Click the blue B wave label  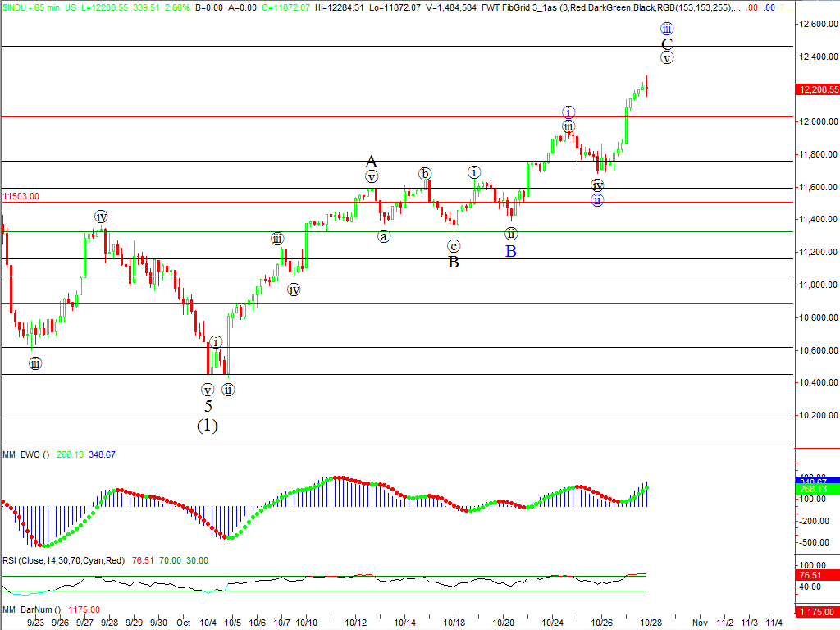510,251
